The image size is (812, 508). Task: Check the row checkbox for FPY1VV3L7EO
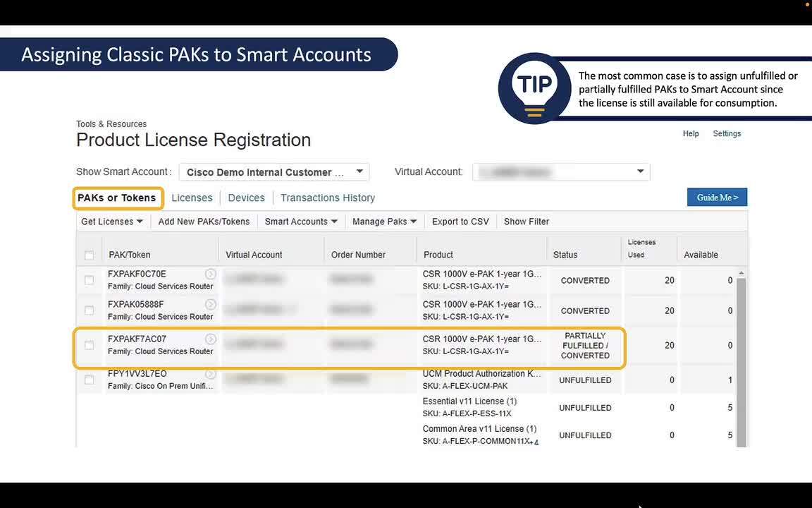pyautogui.click(x=89, y=379)
